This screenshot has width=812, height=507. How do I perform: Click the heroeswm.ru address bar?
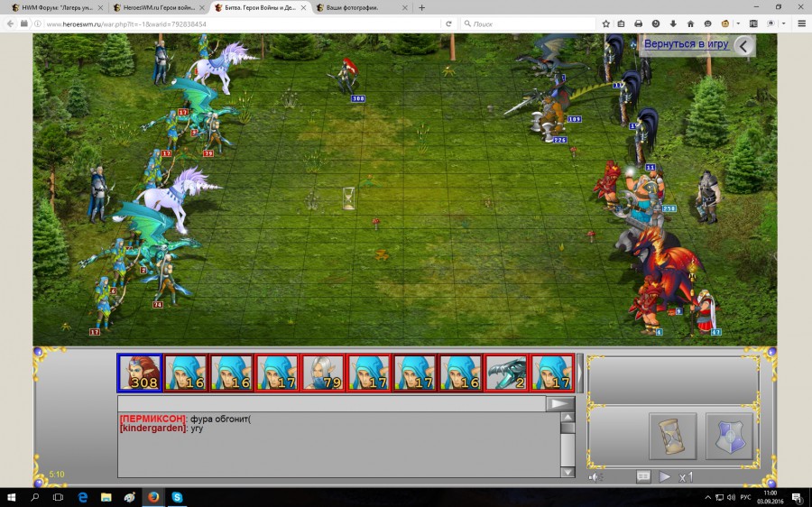[241, 23]
